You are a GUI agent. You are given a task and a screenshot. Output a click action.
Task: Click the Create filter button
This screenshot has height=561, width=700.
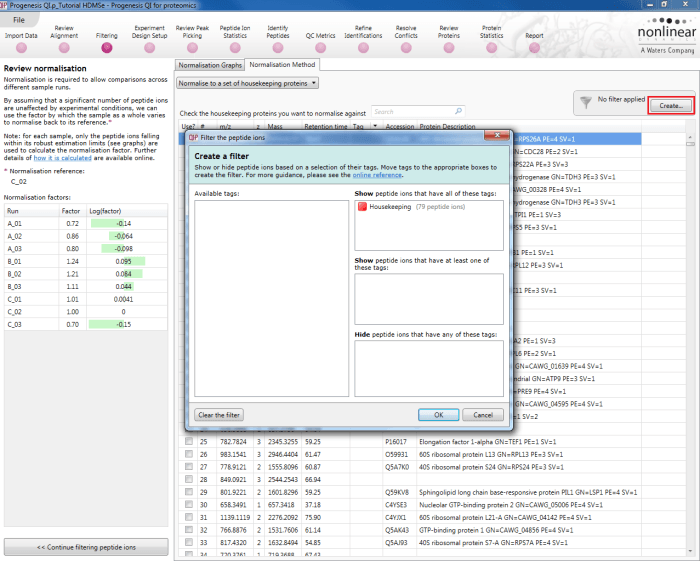tap(671, 106)
